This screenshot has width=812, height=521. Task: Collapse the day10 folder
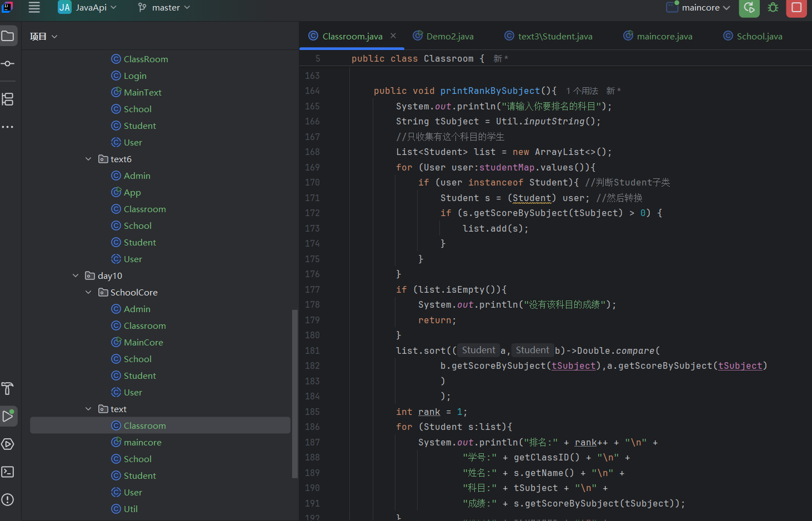pos(76,275)
